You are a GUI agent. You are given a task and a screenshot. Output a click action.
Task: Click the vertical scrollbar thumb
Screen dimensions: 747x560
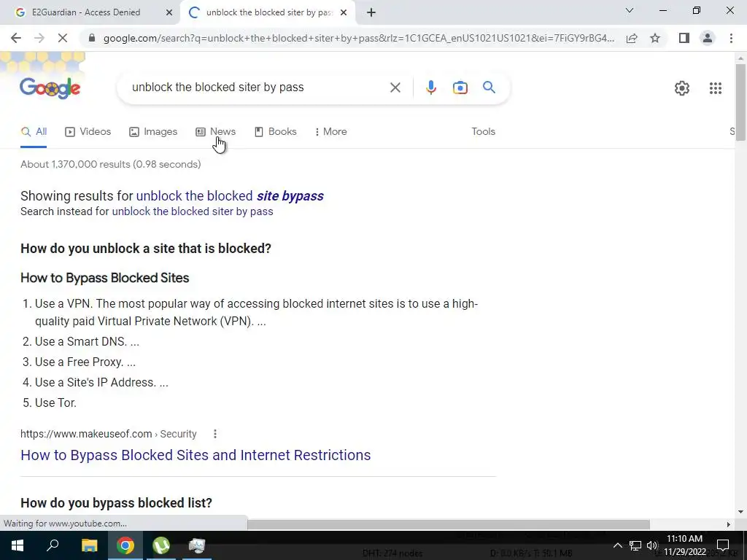(x=740, y=102)
